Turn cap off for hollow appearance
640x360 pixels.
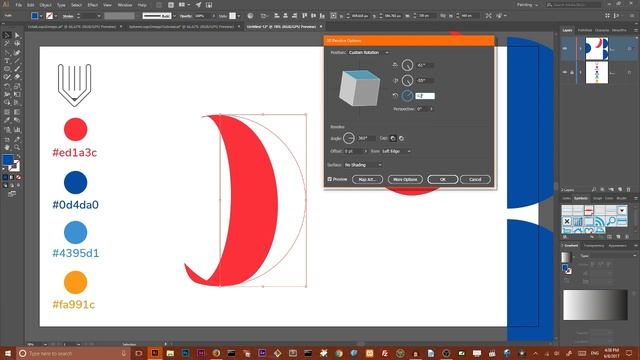401,138
